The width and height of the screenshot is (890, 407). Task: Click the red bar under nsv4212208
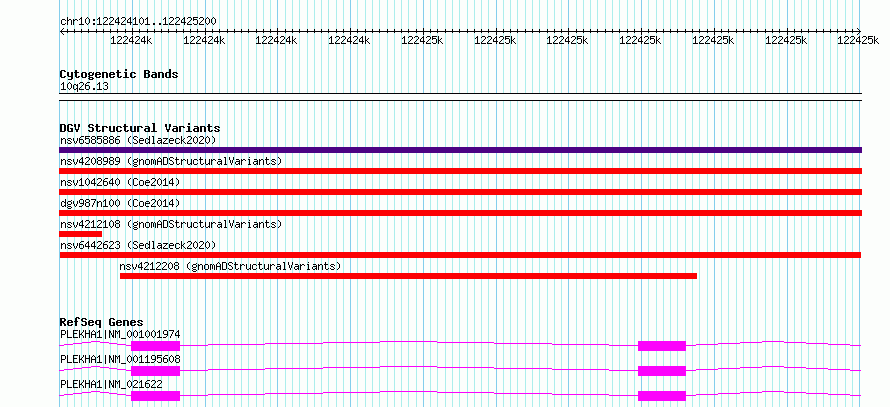tap(408, 276)
